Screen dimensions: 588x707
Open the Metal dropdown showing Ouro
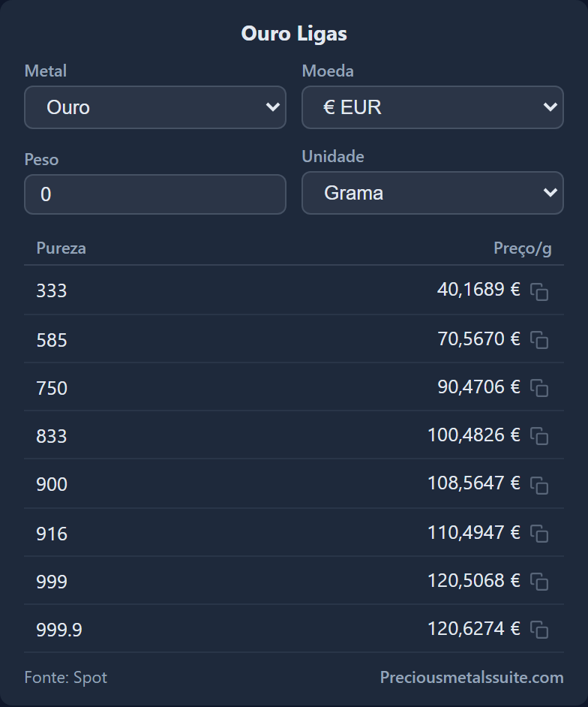pyautogui.click(x=155, y=107)
